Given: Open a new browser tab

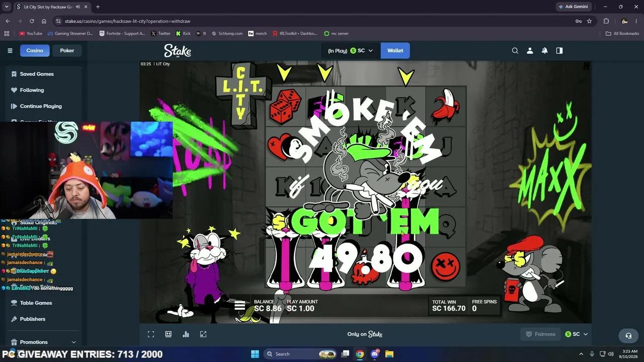Looking at the screenshot, I should click(98, 7).
